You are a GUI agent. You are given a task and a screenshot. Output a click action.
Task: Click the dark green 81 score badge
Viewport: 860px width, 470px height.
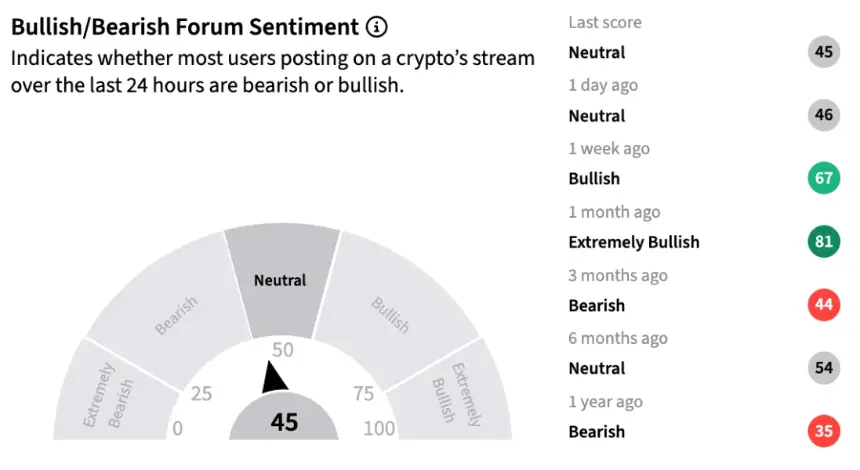[x=823, y=241]
